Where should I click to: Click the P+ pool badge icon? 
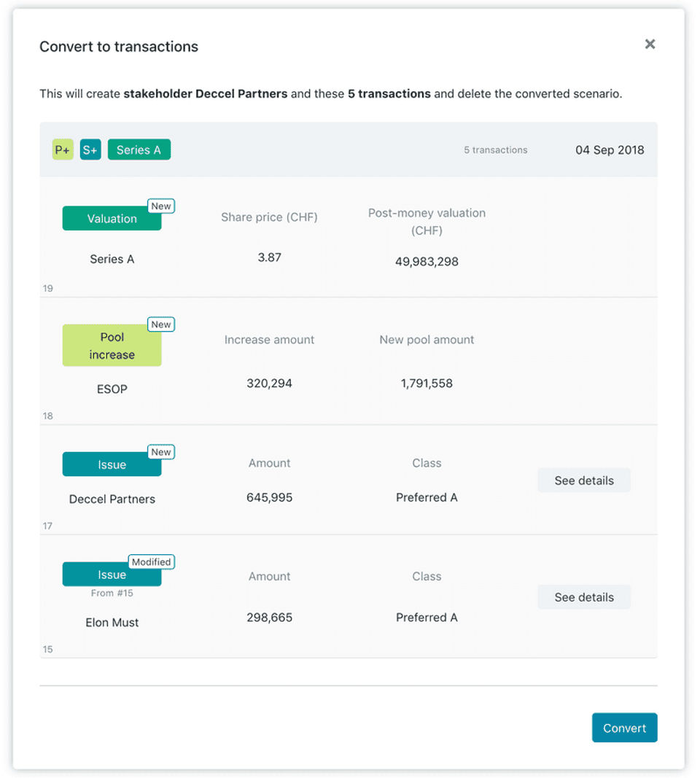pyautogui.click(x=63, y=150)
